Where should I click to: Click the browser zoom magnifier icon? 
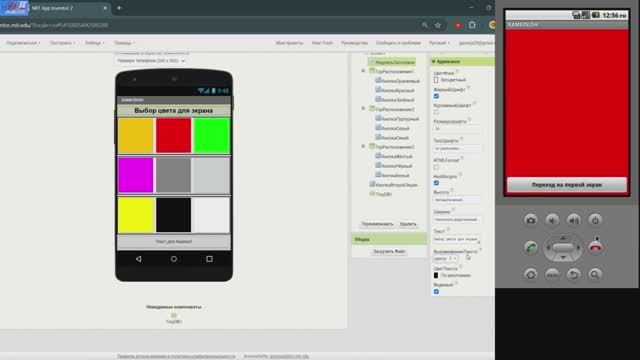[425, 25]
